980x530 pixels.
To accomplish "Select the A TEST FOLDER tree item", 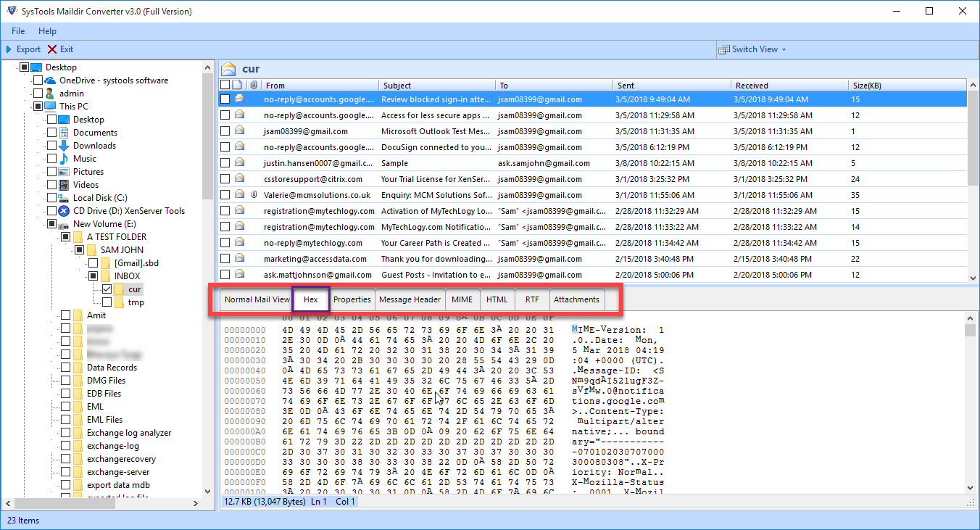I will click(117, 237).
